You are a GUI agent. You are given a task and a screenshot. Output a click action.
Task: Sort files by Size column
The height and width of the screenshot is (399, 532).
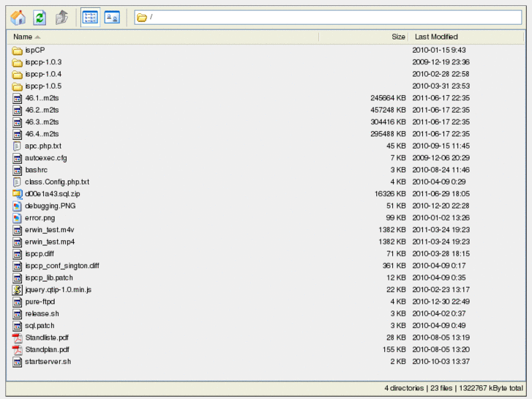[x=398, y=37]
